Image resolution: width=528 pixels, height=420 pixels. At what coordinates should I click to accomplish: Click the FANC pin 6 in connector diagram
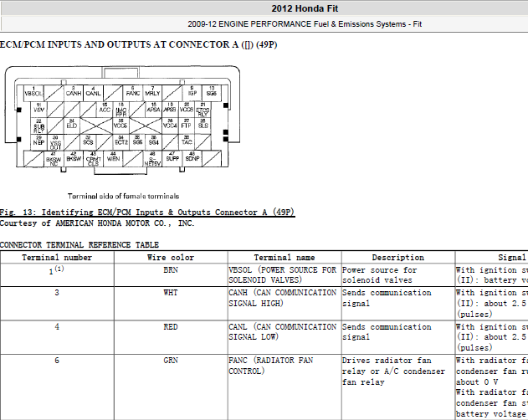[133, 93]
